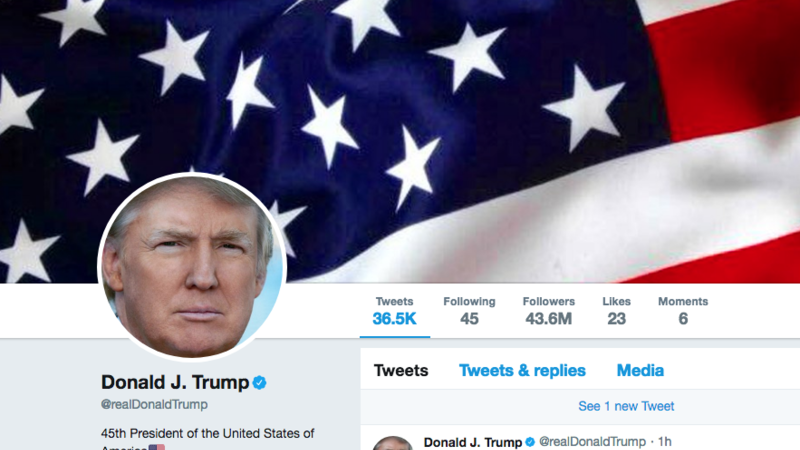Open the Media tab
Image resolution: width=800 pixels, height=450 pixels.
640,370
